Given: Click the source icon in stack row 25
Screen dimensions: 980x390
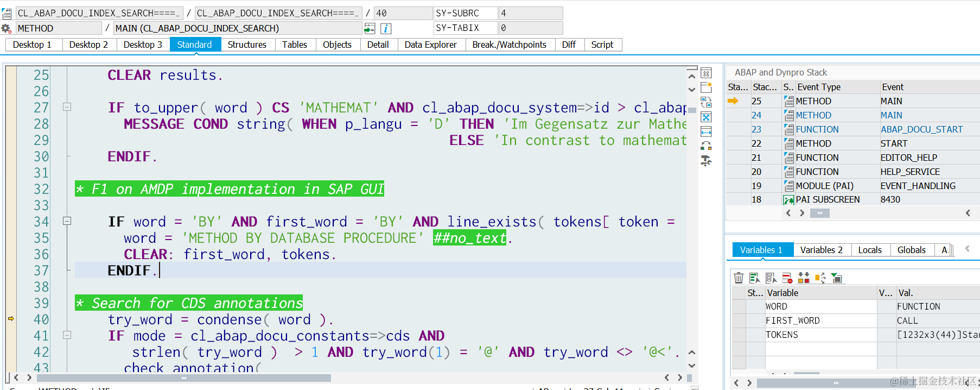Looking at the screenshot, I should point(789,101).
